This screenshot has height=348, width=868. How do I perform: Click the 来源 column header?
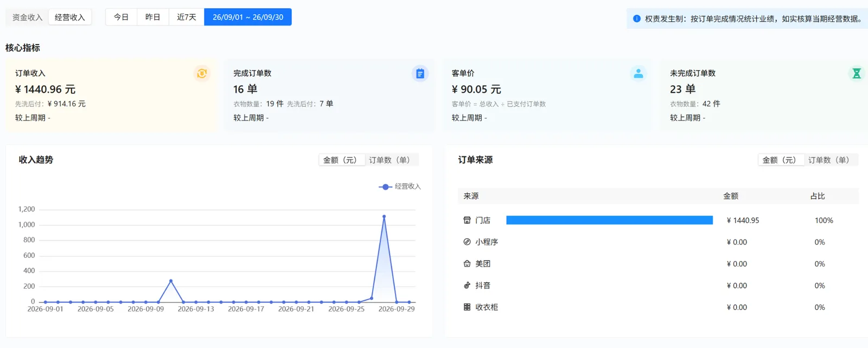[x=471, y=196]
